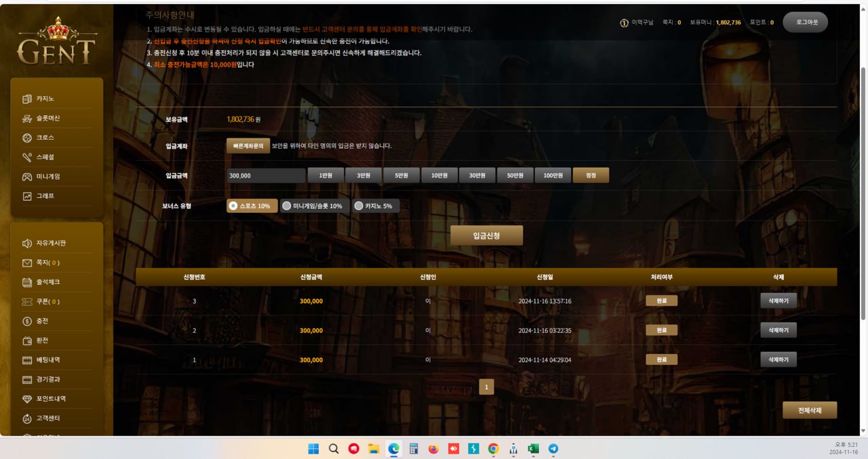The image size is (868, 459).
Task: Delete request number 3 with 삭제하기
Action: [x=778, y=301]
